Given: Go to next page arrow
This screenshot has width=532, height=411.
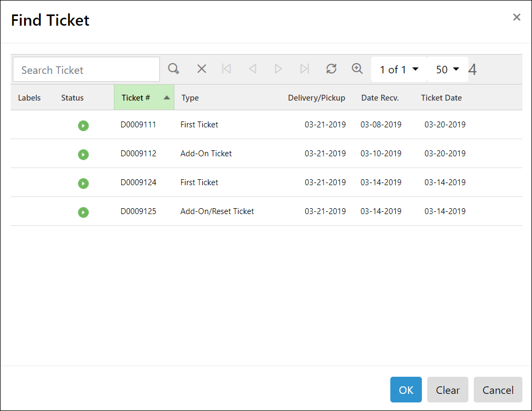Looking at the screenshot, I should (x=278, y=69).
